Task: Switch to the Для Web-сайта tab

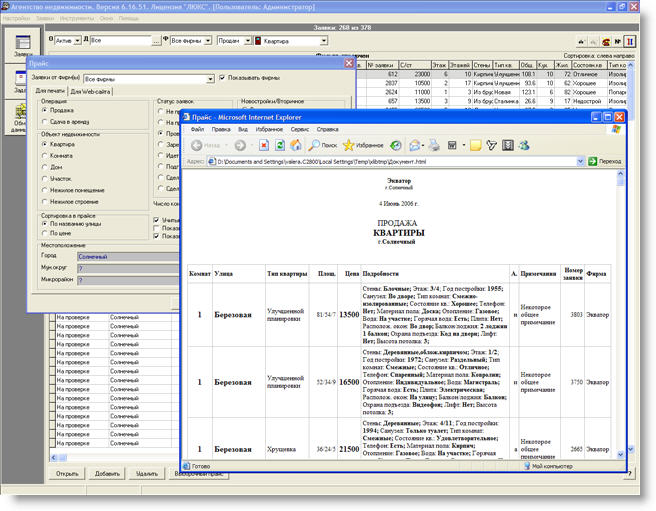Action: pos(92,92)
